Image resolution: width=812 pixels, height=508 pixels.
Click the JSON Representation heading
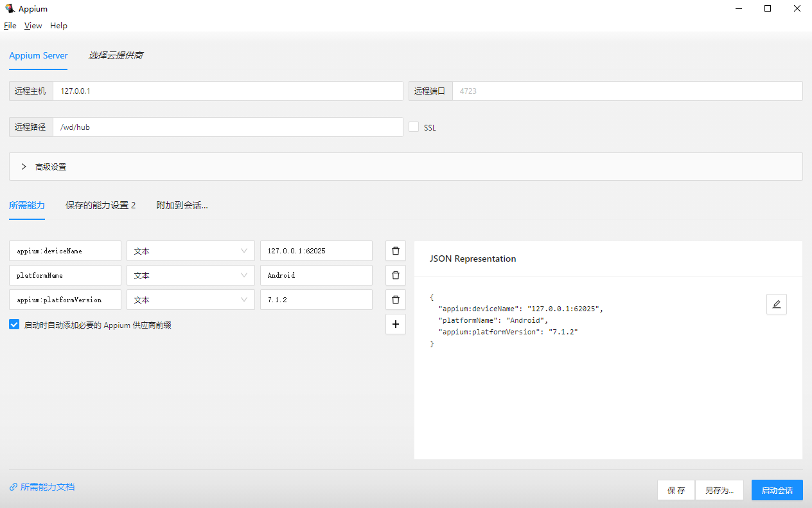point(473,259)
